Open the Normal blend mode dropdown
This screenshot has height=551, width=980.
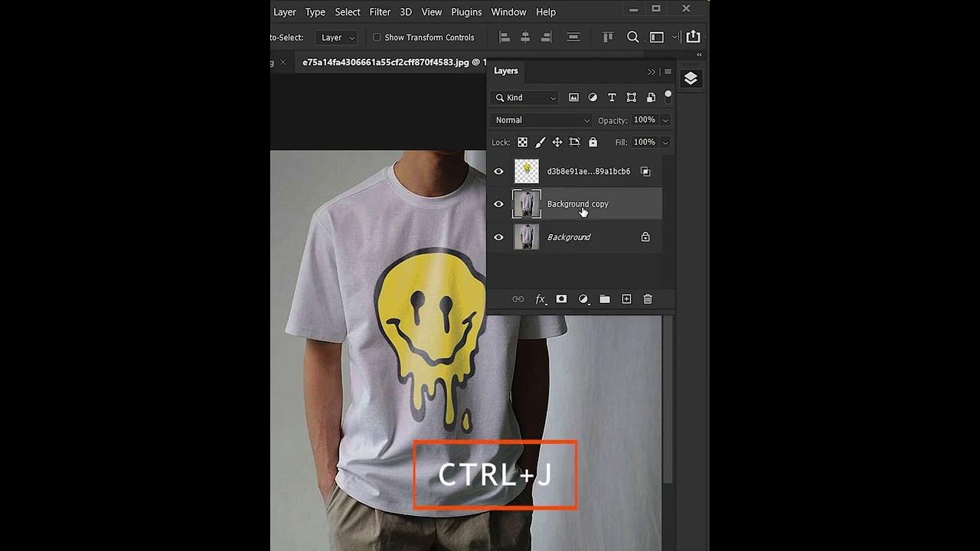click(542, 120)
